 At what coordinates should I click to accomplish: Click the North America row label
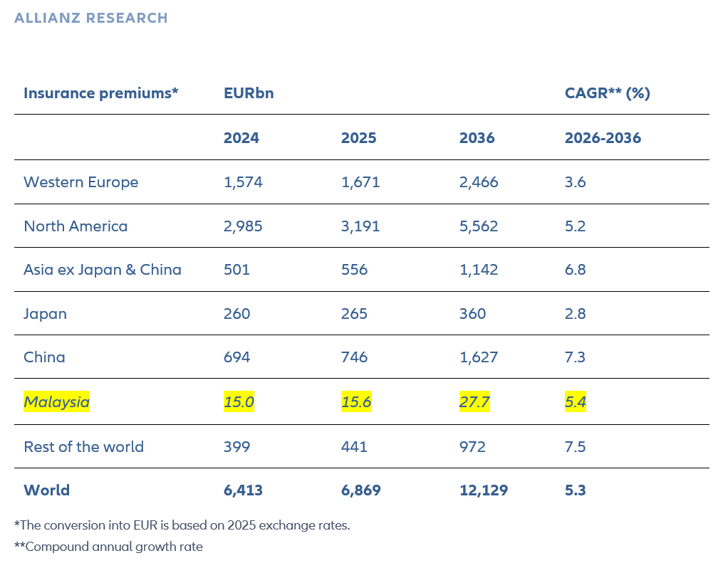(x=76, y=226)
